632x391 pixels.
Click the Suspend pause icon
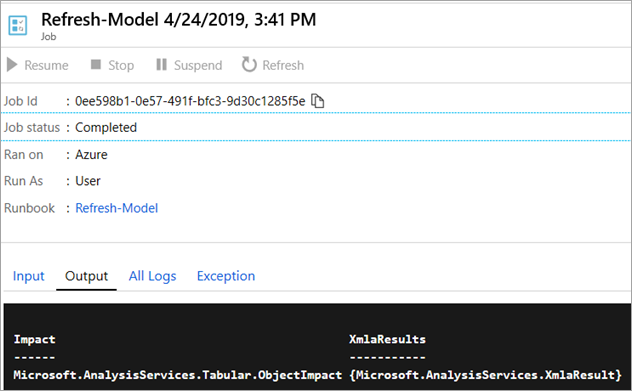tap(162, 64)
